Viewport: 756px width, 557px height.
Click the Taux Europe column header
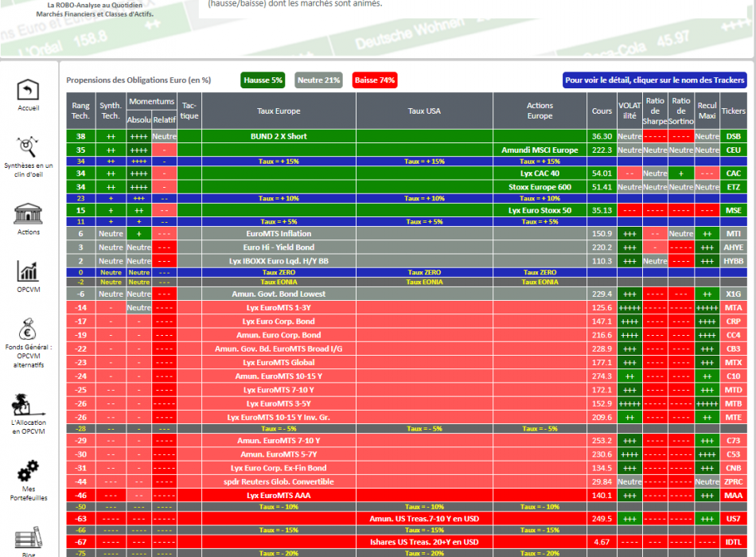(x=279, y=111)
